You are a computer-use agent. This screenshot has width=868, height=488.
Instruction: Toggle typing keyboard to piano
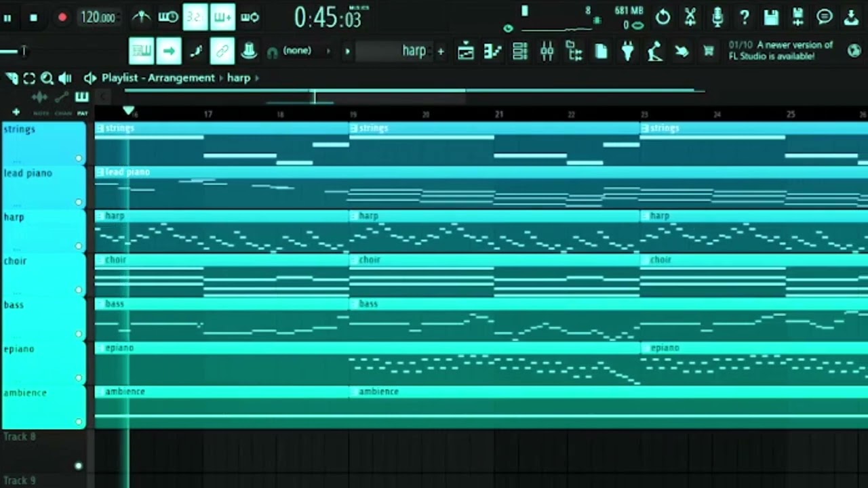point(142,51)
